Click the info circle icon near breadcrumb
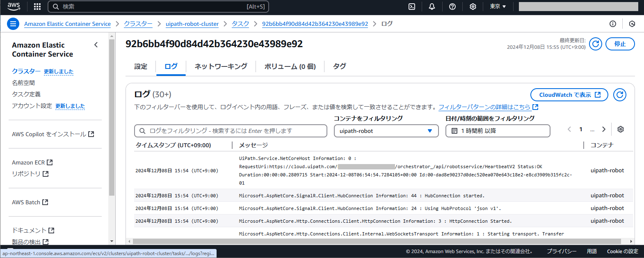 pyautogui.click(x=613, y=24)
